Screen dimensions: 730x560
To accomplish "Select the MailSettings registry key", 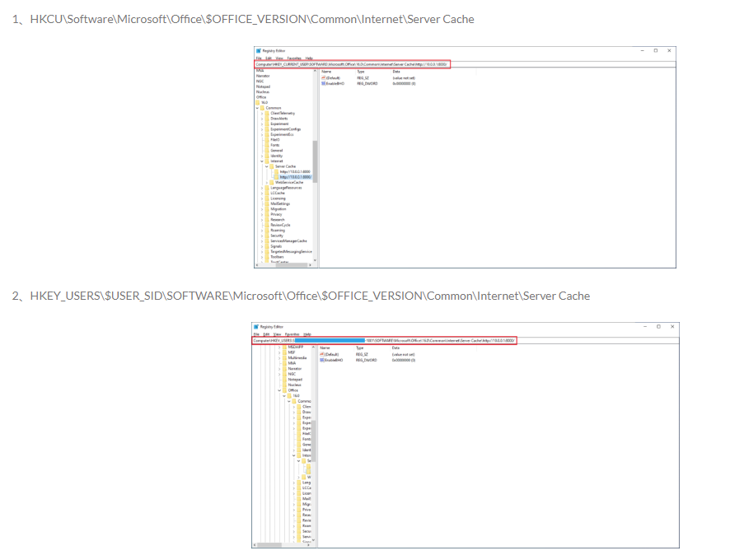I will (x=280, y=203).
